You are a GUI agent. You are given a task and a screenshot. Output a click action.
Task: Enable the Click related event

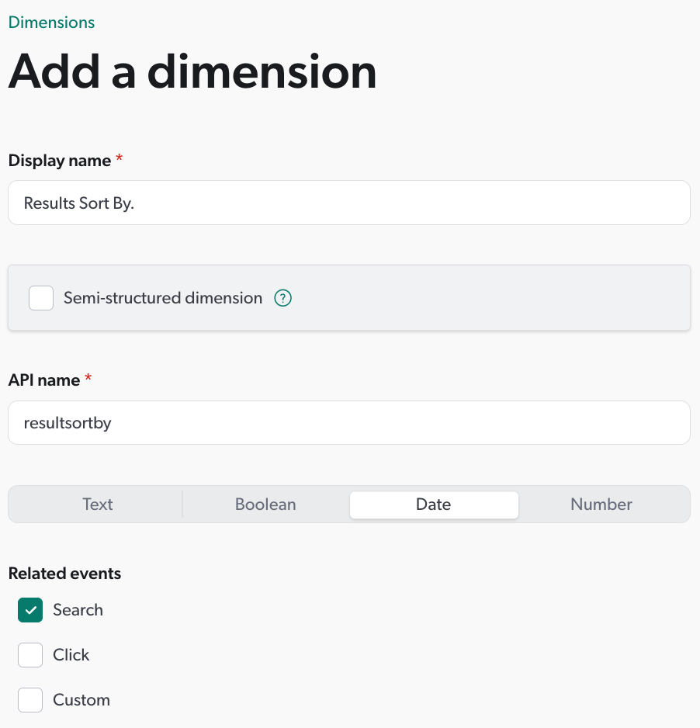pos(29,655)
